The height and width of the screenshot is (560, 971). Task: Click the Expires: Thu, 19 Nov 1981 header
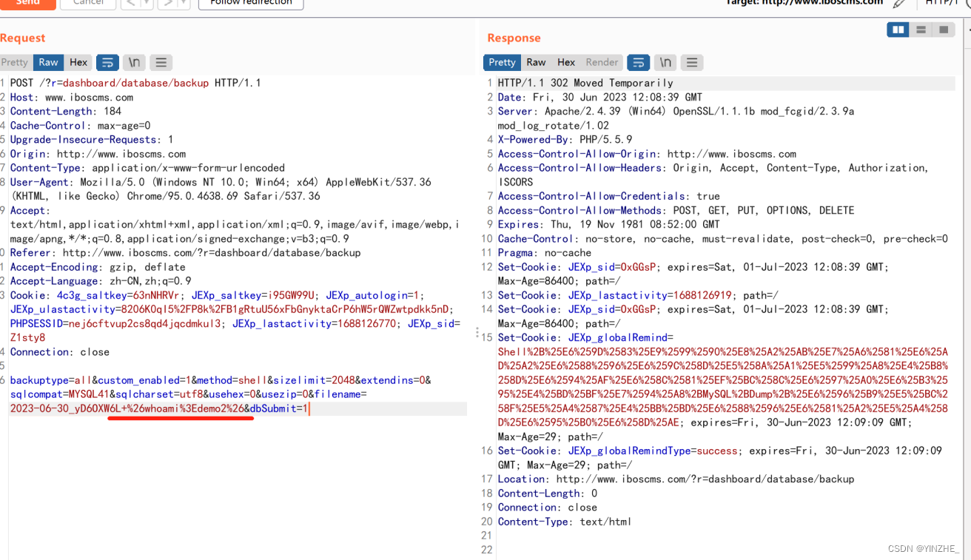coord(608,224)
